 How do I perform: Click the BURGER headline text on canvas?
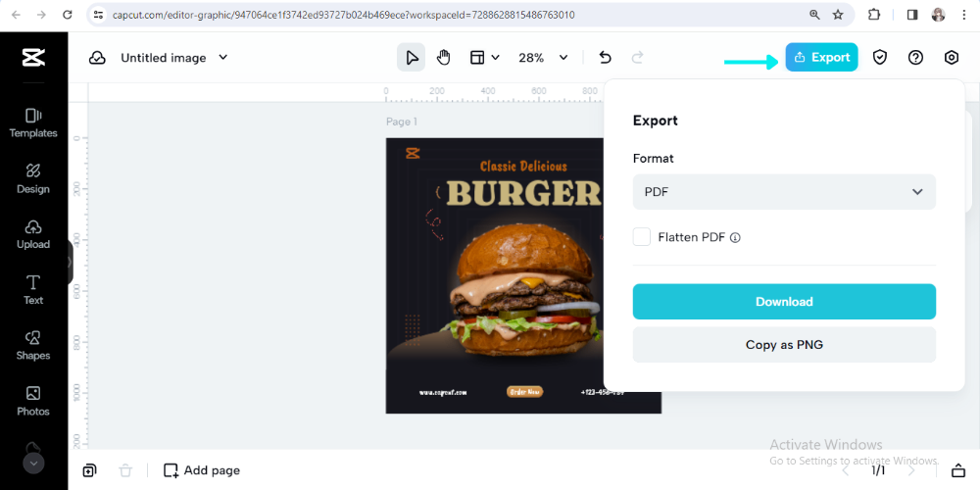(x=523, y=193)
